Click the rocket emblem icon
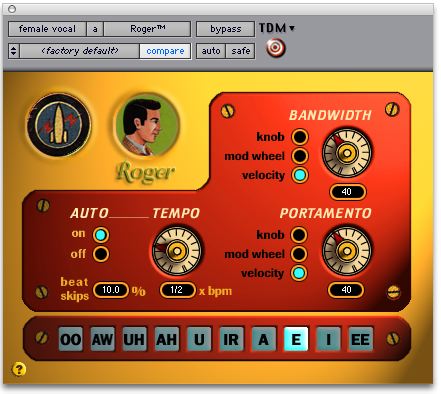This screenshot has width=441, height=394. click(x=59, y=125)
